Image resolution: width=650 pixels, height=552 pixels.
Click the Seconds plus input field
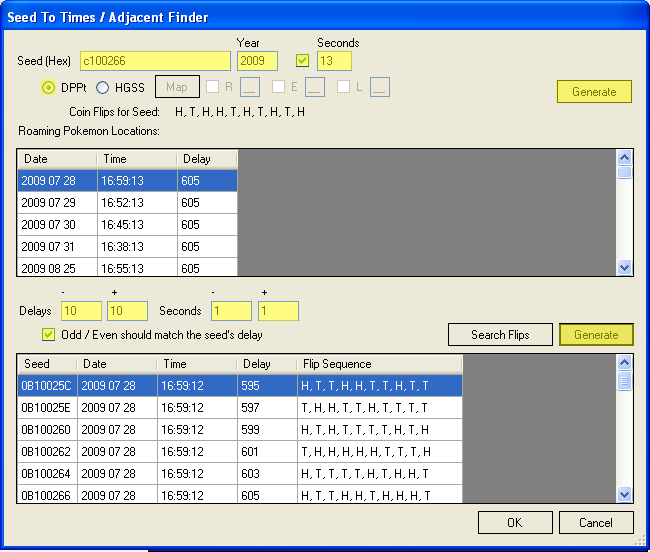[279, 311]
